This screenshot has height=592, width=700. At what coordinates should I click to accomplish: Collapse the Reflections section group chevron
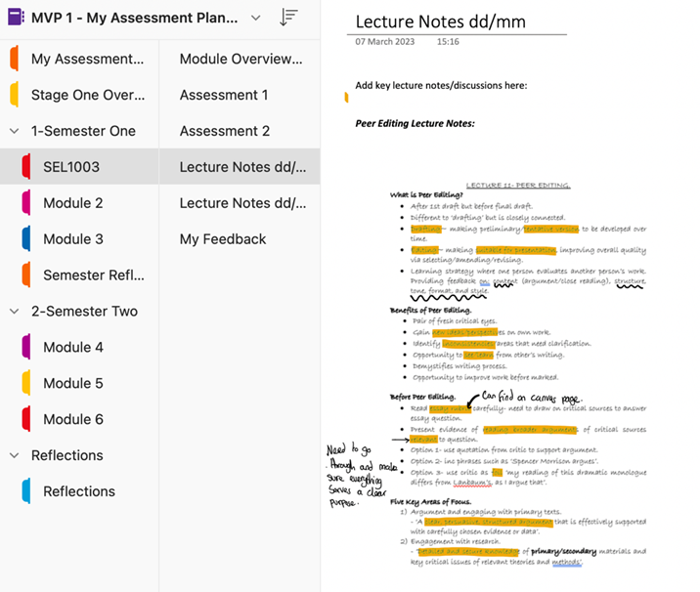14,455
